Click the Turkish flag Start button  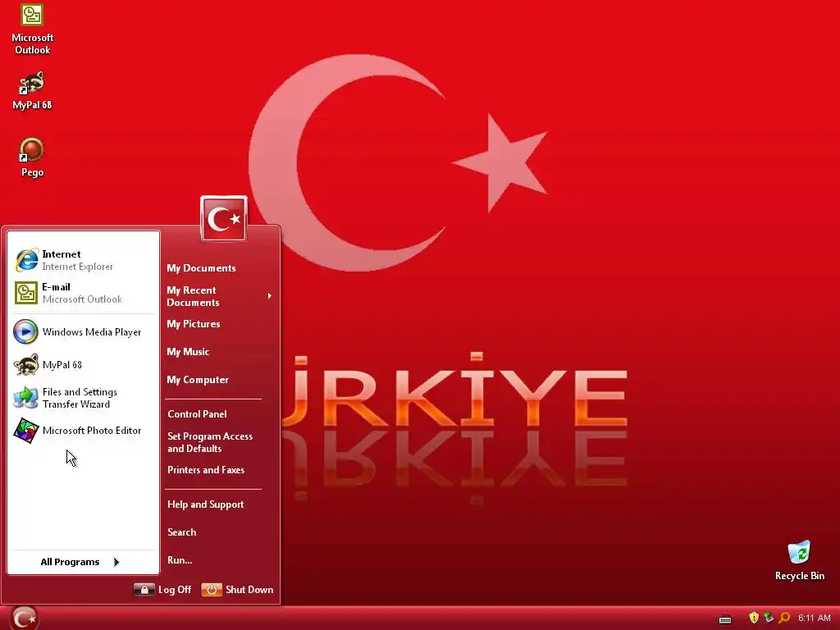click(24, 618)
